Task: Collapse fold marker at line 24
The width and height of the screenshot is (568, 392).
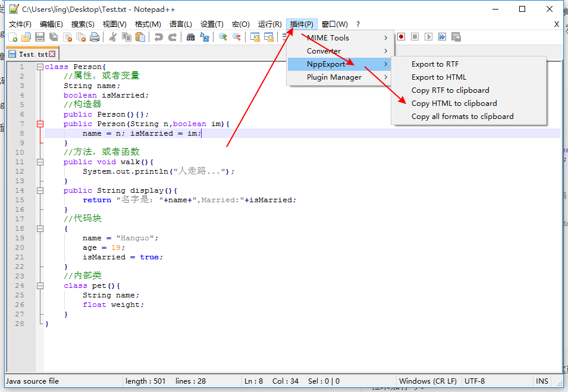Action: pyautogui.click(x=40, y=286)
